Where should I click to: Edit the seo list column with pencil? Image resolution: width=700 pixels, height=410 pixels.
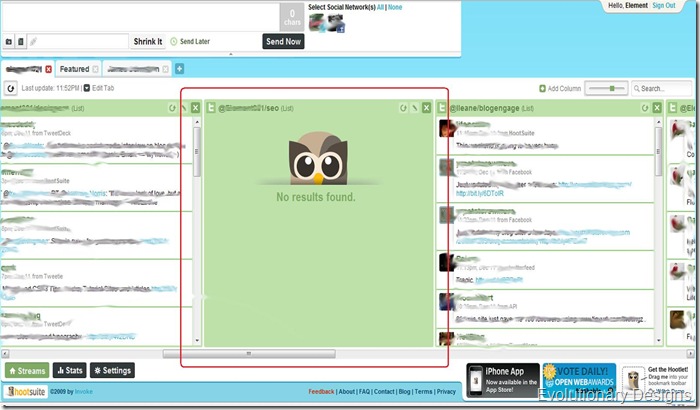[415, 108]
